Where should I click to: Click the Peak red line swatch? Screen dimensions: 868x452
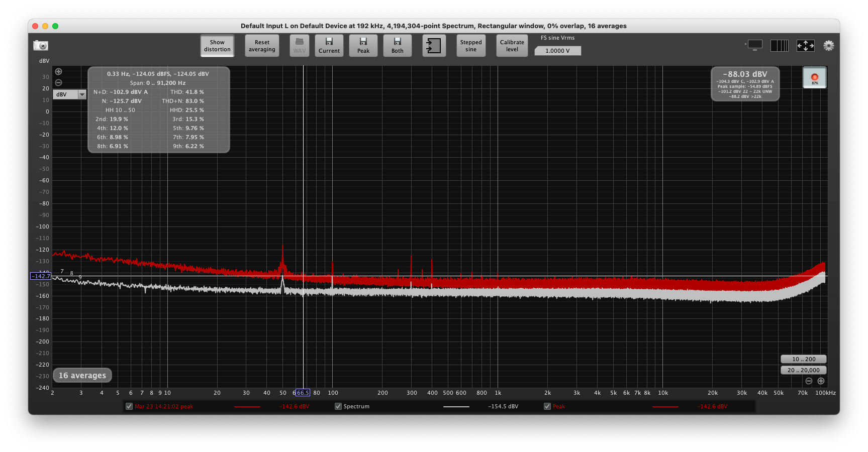coord(665,407)
